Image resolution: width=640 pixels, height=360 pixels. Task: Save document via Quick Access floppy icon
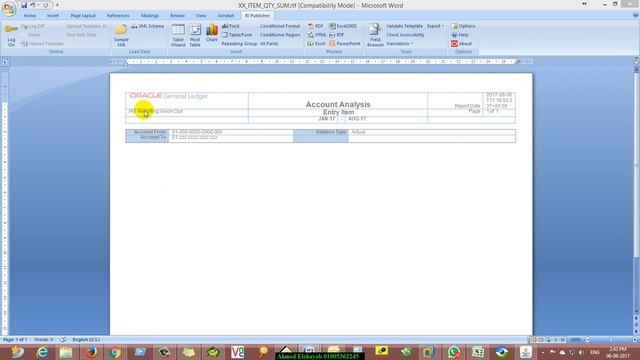click(x=24, y=5)
